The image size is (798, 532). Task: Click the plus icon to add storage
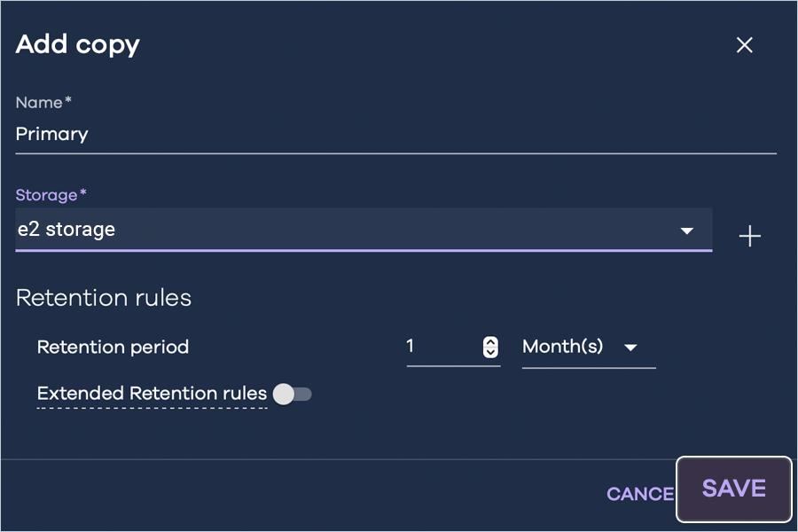[750, 236]
